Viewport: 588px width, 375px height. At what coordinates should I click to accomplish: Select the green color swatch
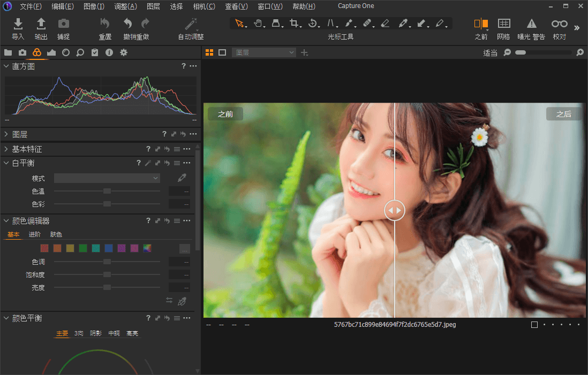pyautogui.click(x=83, y=248)
